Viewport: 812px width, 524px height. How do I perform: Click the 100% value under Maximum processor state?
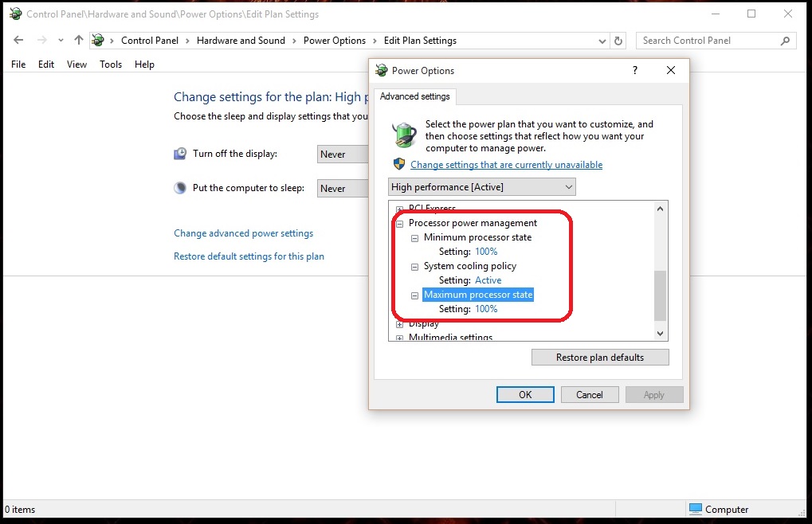pos(486,309)
